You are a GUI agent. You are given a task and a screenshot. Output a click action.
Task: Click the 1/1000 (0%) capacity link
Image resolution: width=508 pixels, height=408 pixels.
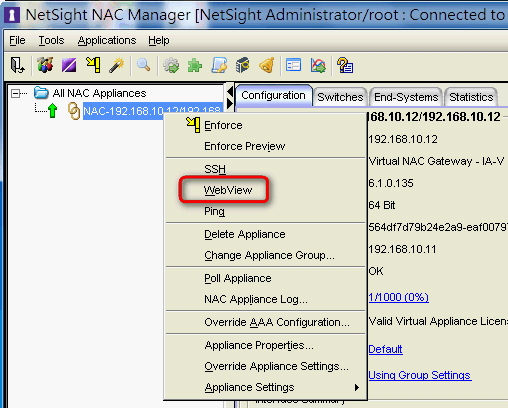(x=399, y=297)
